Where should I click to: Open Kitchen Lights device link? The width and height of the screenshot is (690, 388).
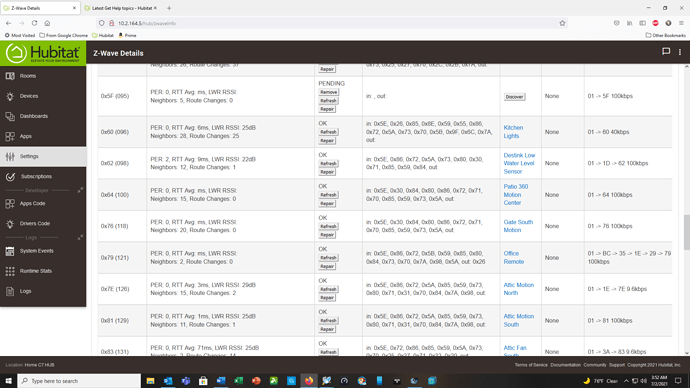(513, 132)
